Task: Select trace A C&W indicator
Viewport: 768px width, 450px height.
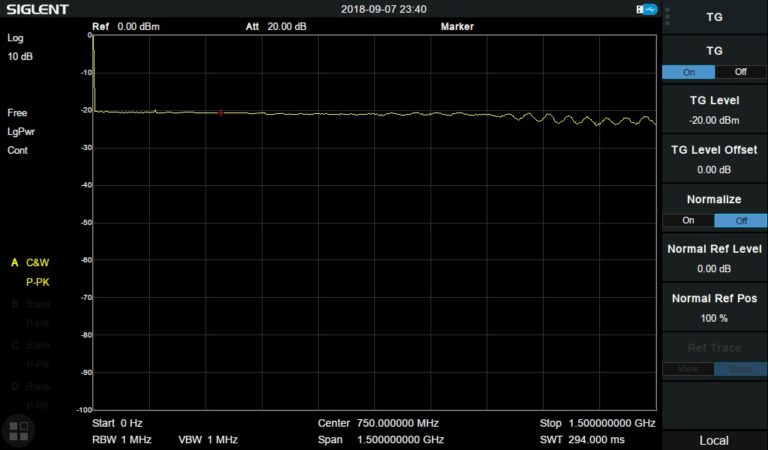Action: [x=30, y=262]
